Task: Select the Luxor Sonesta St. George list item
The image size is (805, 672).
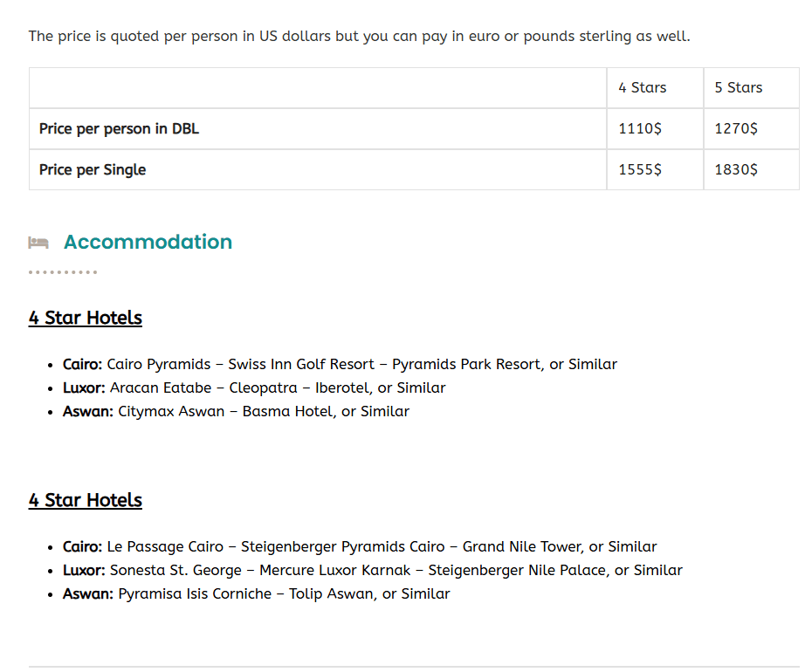Action: (373, 570)
